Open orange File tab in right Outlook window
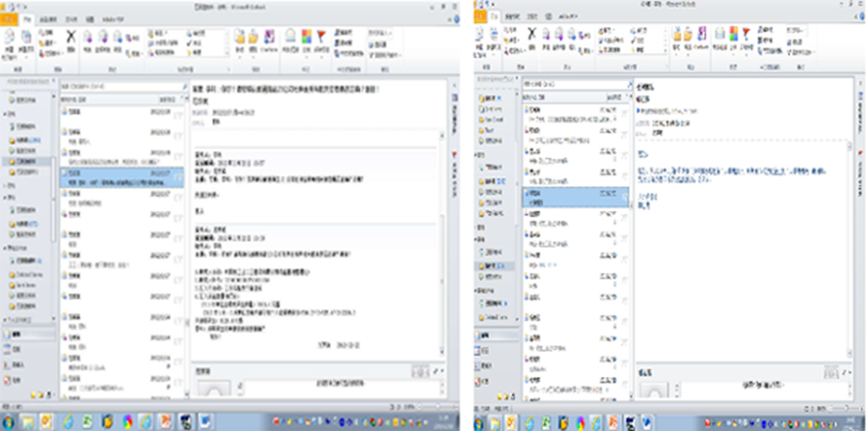 point(481,18)
